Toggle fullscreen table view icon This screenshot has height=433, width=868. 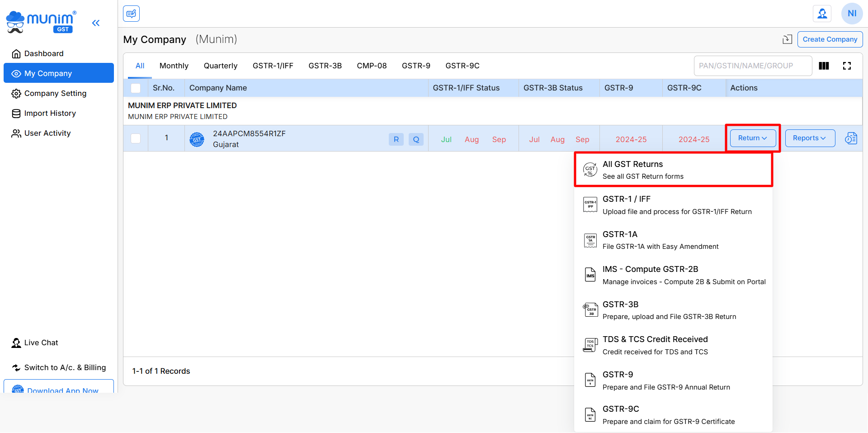click(x=847, y=66)
